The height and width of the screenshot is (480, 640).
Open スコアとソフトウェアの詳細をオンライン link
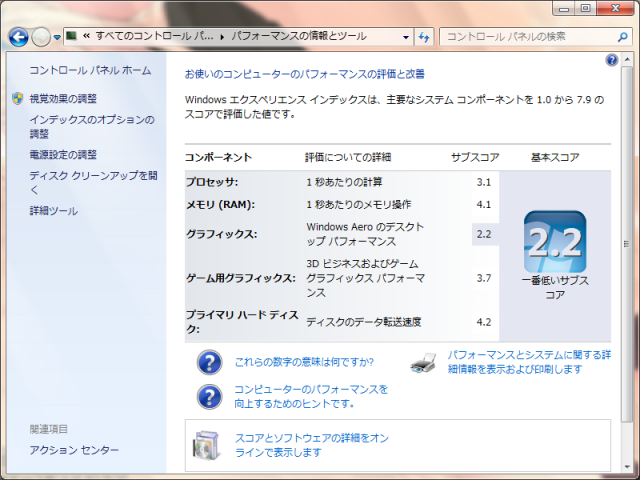312,445
